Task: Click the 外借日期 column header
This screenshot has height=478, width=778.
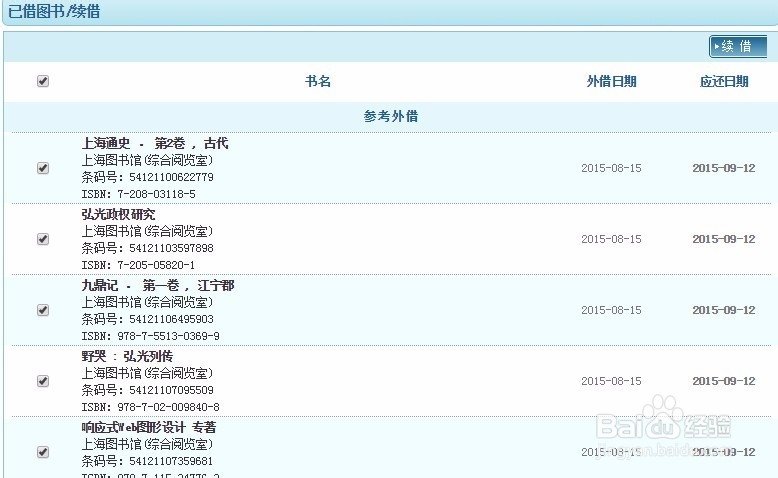Action: pos(611,81)
